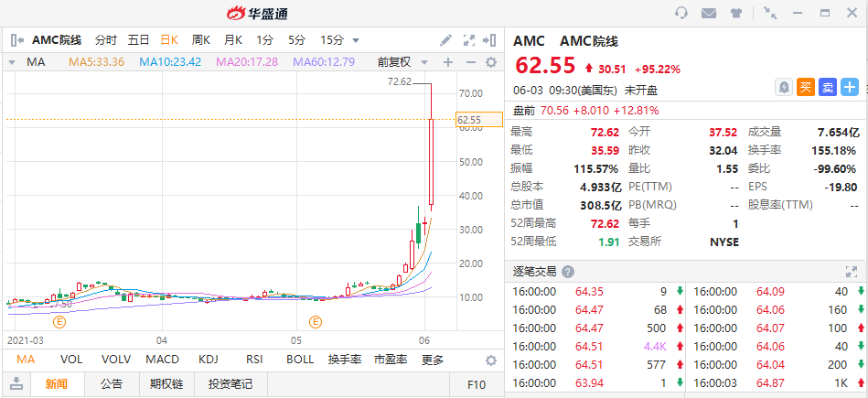Toggle the RSI indicator

pos(254,360)
